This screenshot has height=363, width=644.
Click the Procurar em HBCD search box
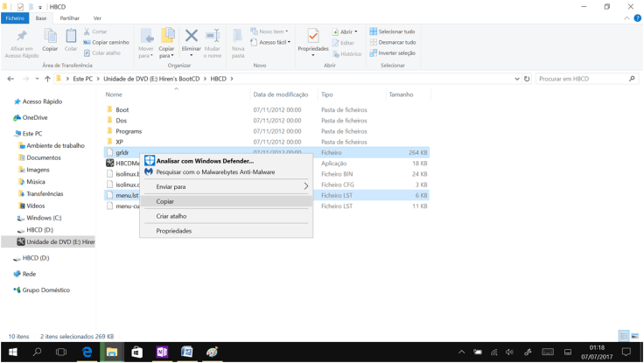[582, 79]
